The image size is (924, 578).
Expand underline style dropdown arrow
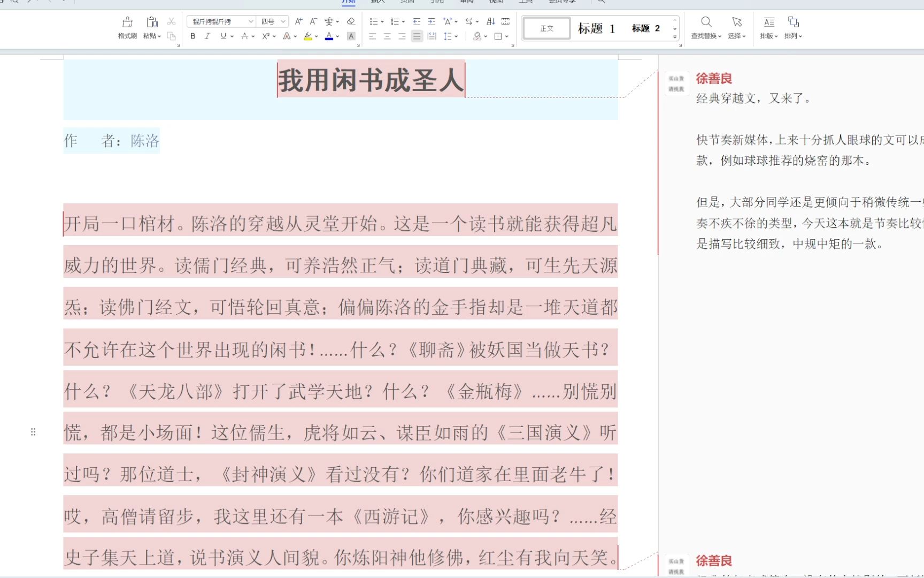232,36
